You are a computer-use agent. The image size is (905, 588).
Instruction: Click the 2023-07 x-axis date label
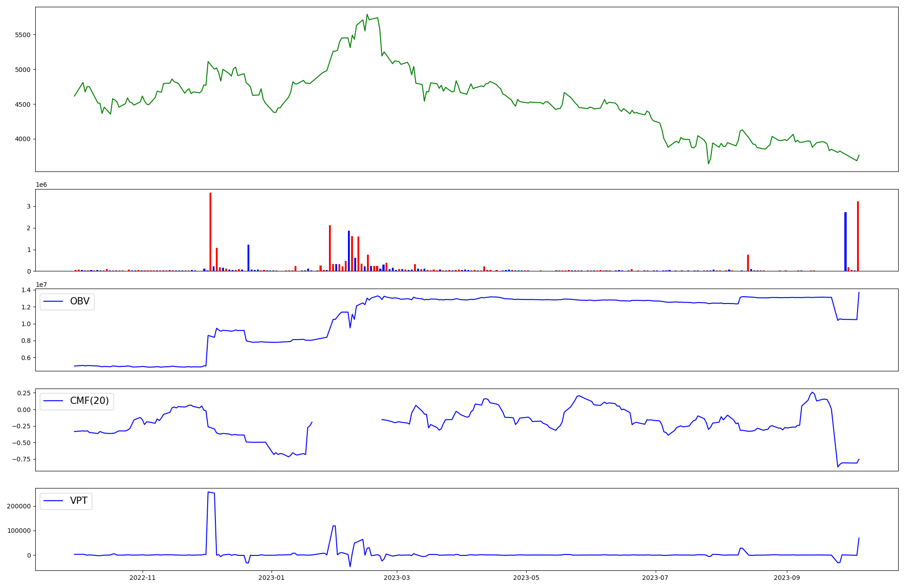[x=655, y=578]
